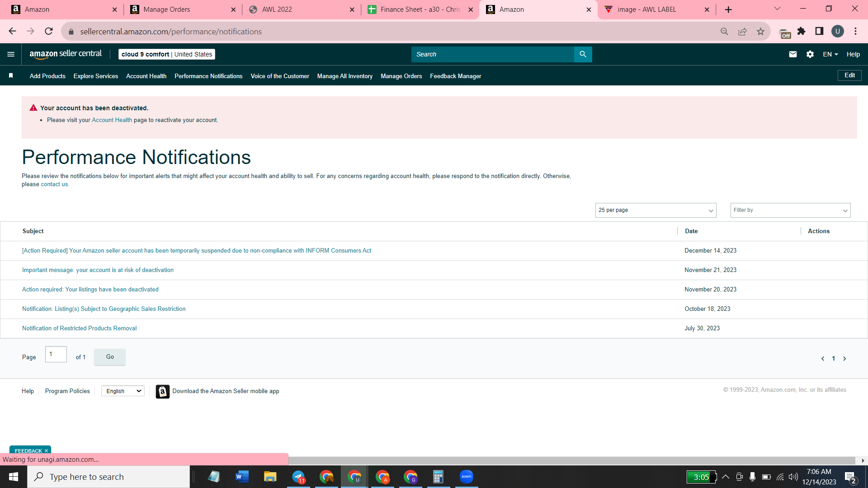This screenshot has height=488, width=868.
Task: Switch to the Finance Sheet browser tab
Action: pos(420,9)
